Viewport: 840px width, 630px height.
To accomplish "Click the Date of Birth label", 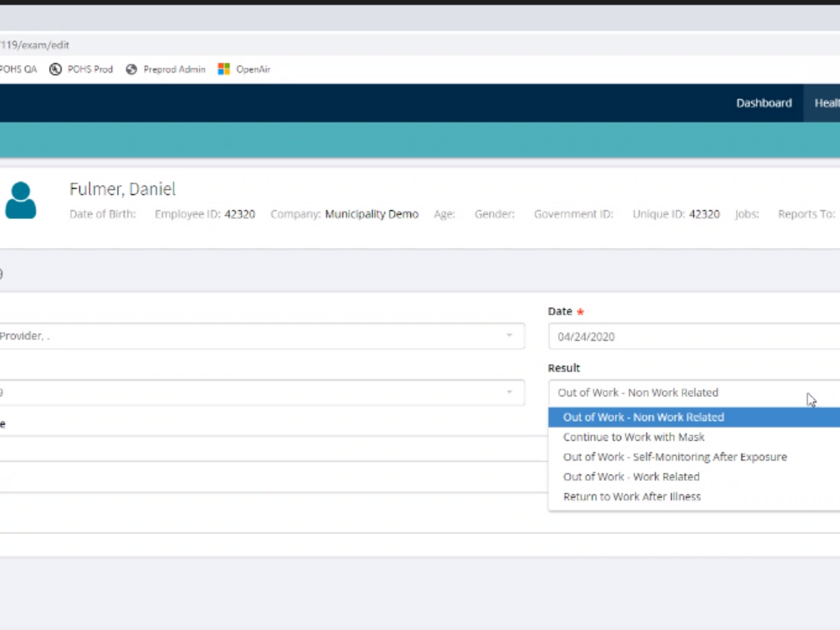I will click(103, 214).
